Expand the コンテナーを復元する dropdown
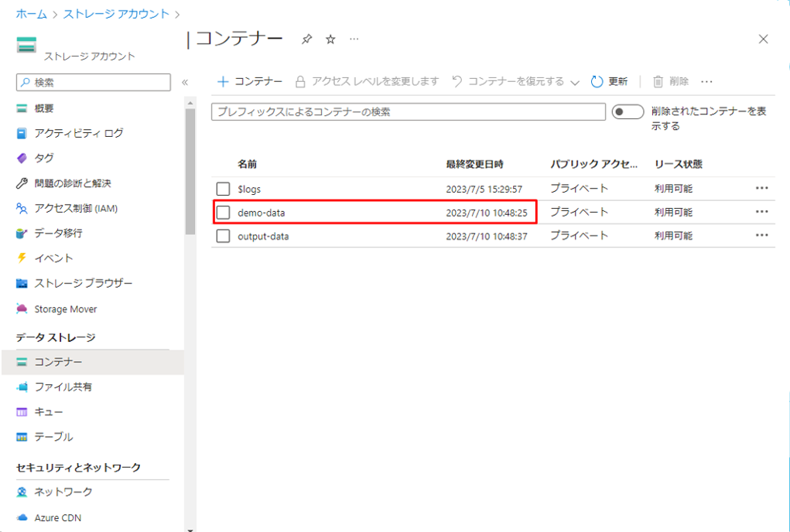Screen dimensions: 790x532 [575, 82]
